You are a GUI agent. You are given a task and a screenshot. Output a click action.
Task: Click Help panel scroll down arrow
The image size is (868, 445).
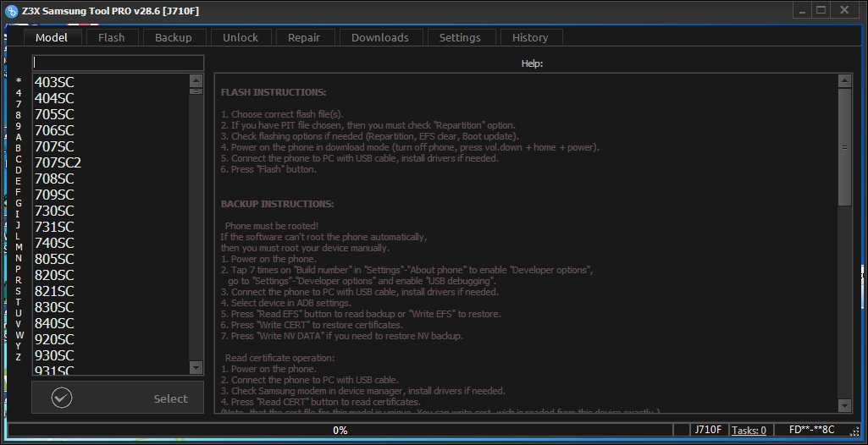point(844,405)
